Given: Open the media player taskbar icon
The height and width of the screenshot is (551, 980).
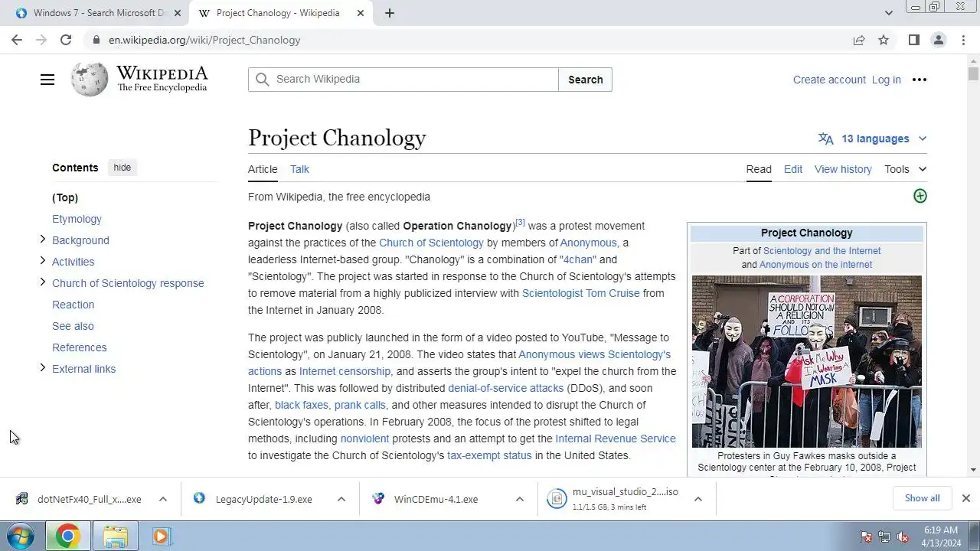Looking at the screenshot, I should pyautogui.click(x=161, y=536).
